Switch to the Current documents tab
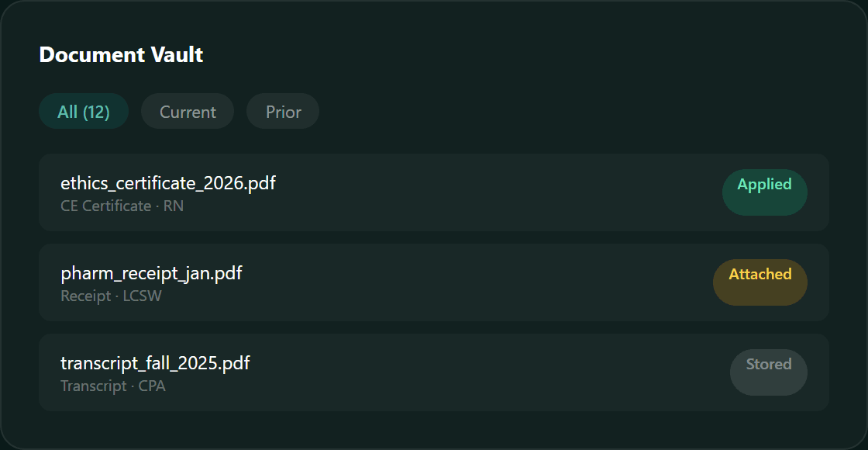868x450 pixels. (187, 111)
